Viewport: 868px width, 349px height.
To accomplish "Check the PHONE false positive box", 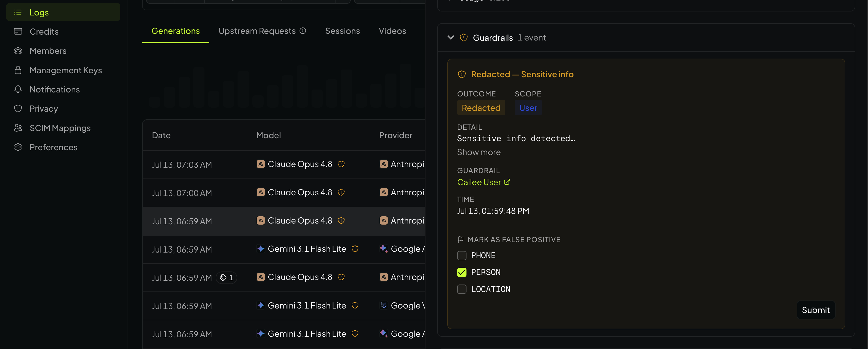I will point(462,255).
